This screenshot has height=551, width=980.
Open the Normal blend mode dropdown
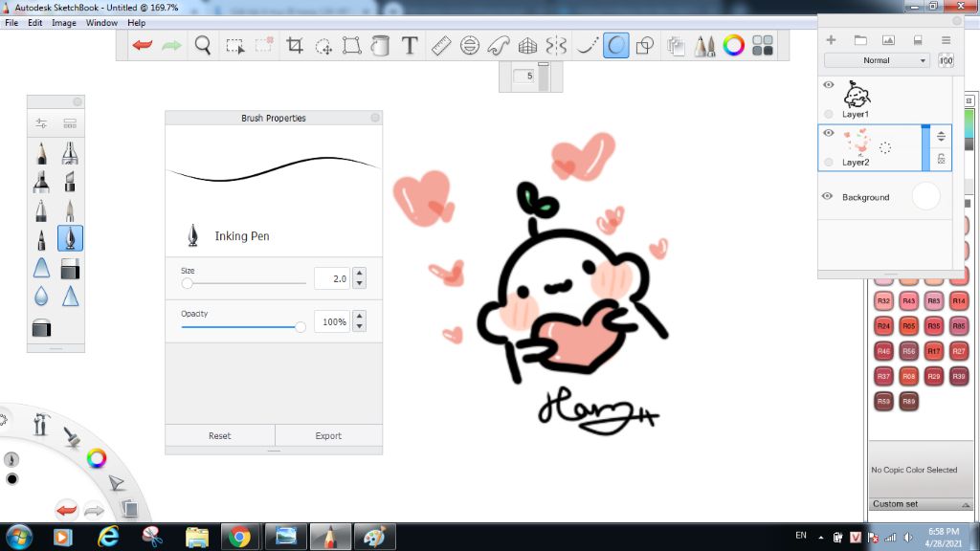pyautogui.click(x=877, y=60)
